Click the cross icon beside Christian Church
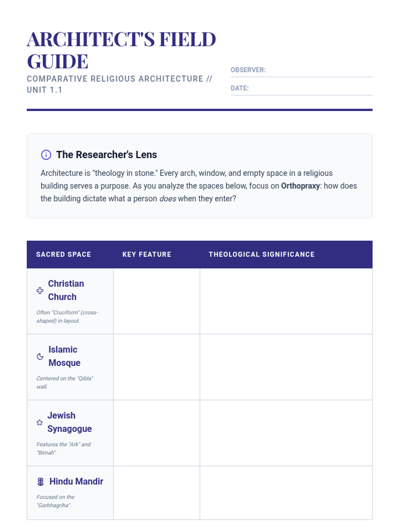The height and width of the screenshot is (532, 399). pos(40,290)
